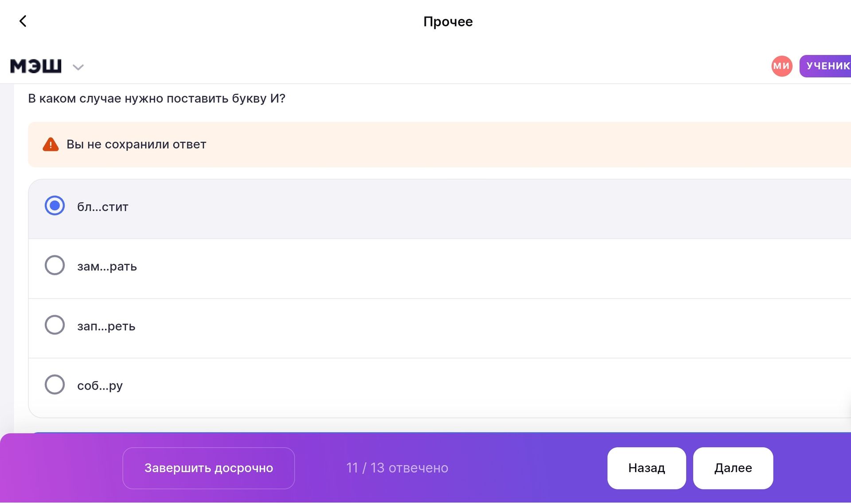Click the Далее button

[733, 468]
